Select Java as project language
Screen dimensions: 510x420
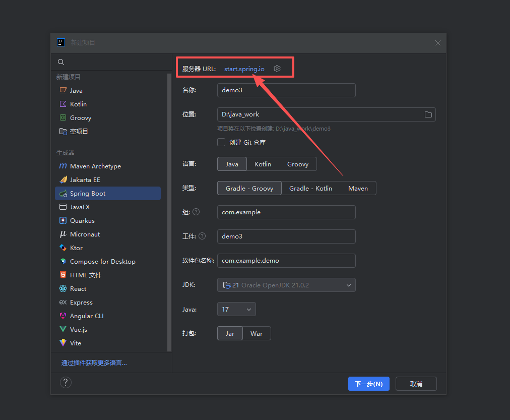click(232, 164)
